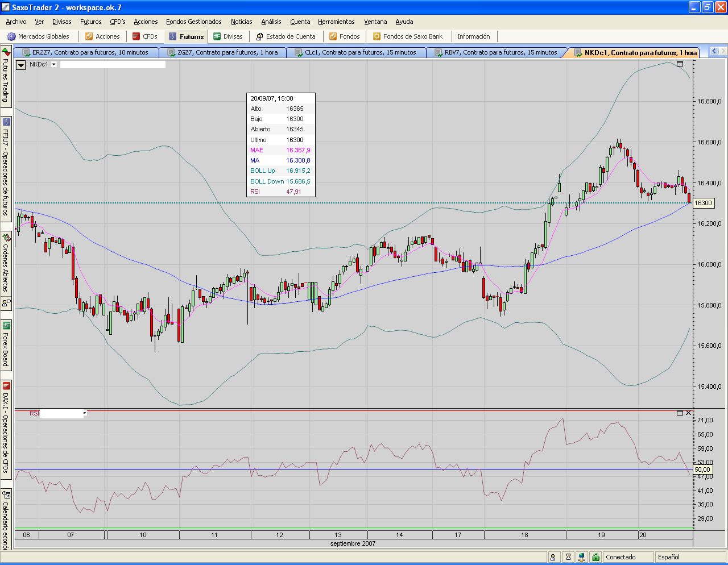Click the CFDs toolbar icon
Viewport: 728px width, 565px height.
pos(136,36)
